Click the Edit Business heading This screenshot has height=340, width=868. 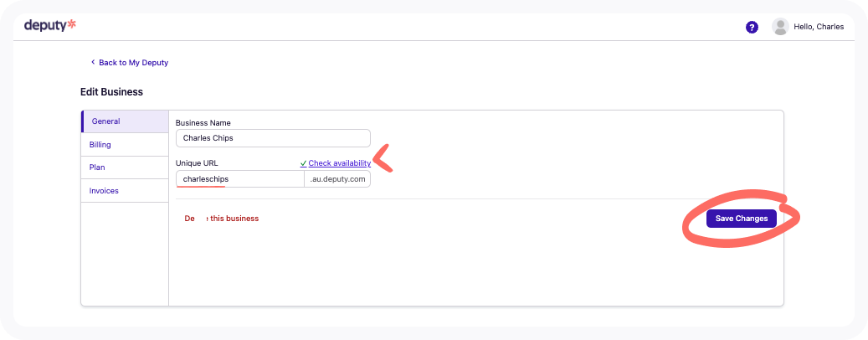[112, 92]
